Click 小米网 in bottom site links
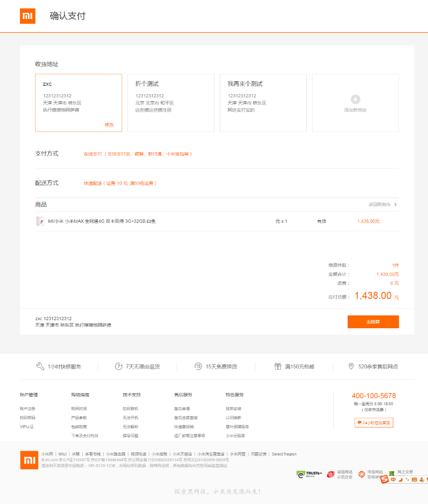 [47, 454]
